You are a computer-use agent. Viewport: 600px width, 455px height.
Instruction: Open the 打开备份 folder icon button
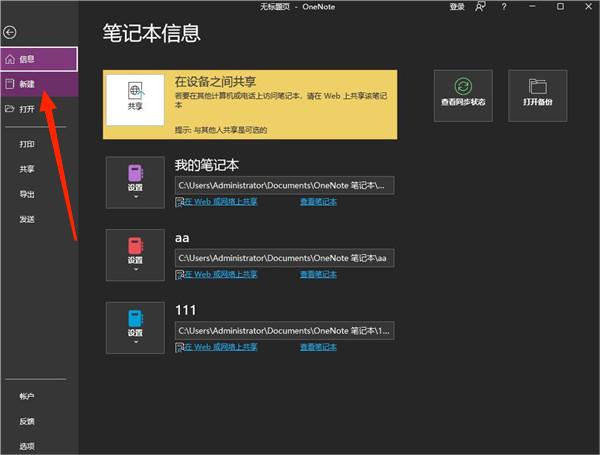tap(538, 96)
